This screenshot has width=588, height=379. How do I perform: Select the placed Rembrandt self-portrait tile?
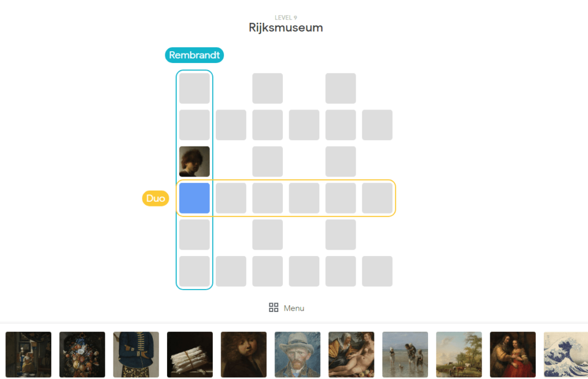194,161
